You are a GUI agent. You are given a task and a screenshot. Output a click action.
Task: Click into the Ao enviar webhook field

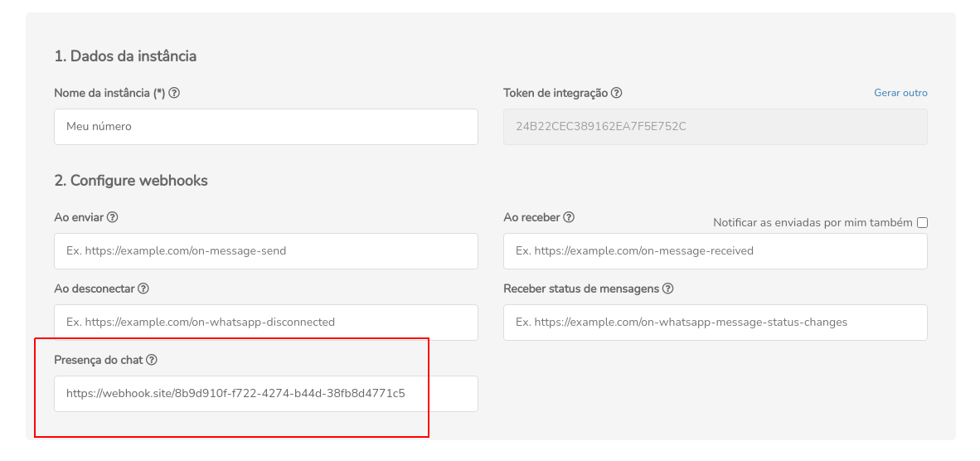[x=265, y=250]
